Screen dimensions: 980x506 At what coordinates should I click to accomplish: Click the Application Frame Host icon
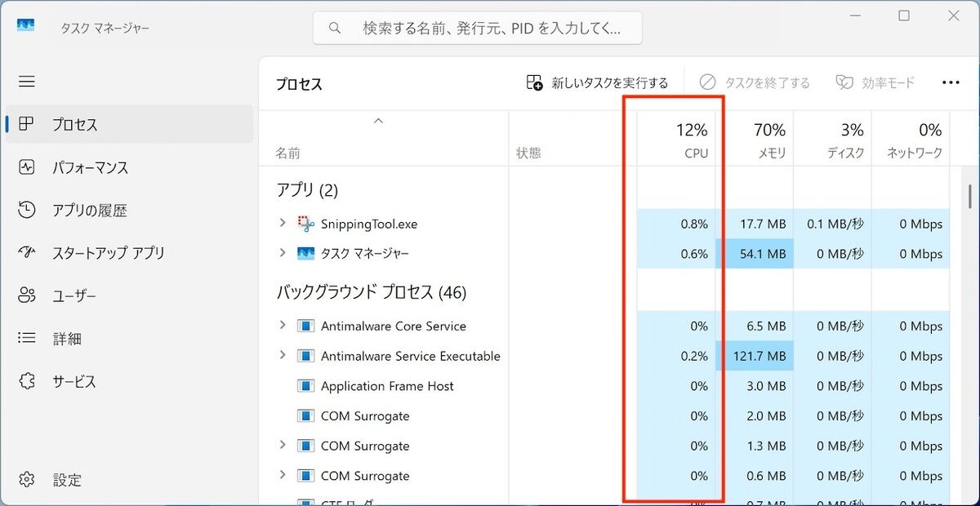306,386
